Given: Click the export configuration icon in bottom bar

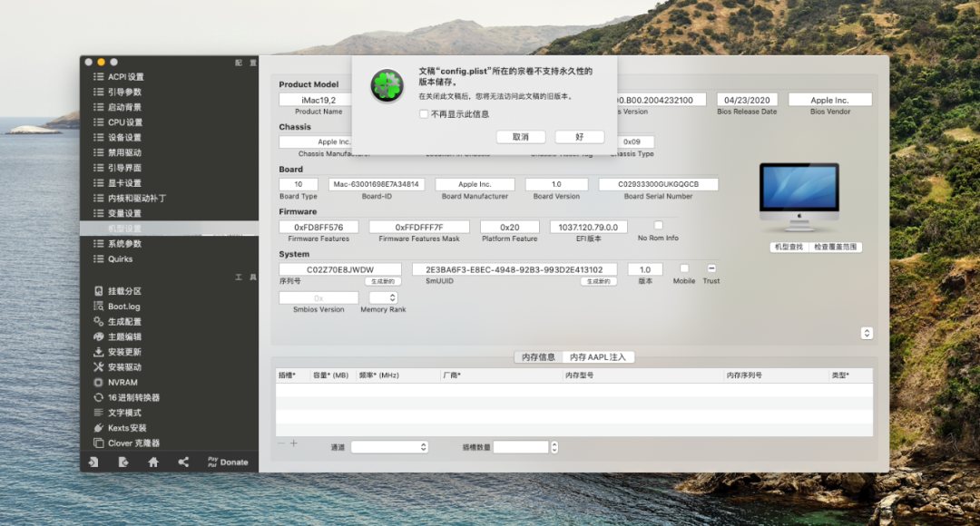Looking at the screenshot, I should pos(123,463).
